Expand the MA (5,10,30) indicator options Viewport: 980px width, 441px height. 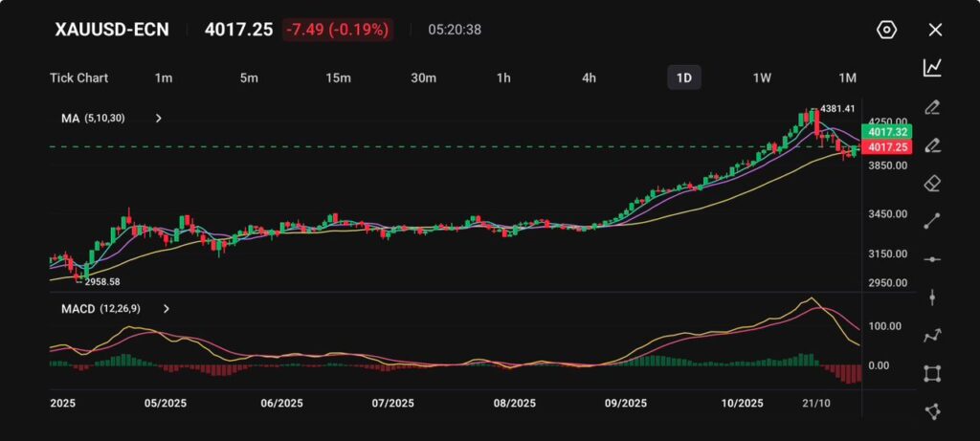click(159, 119)
